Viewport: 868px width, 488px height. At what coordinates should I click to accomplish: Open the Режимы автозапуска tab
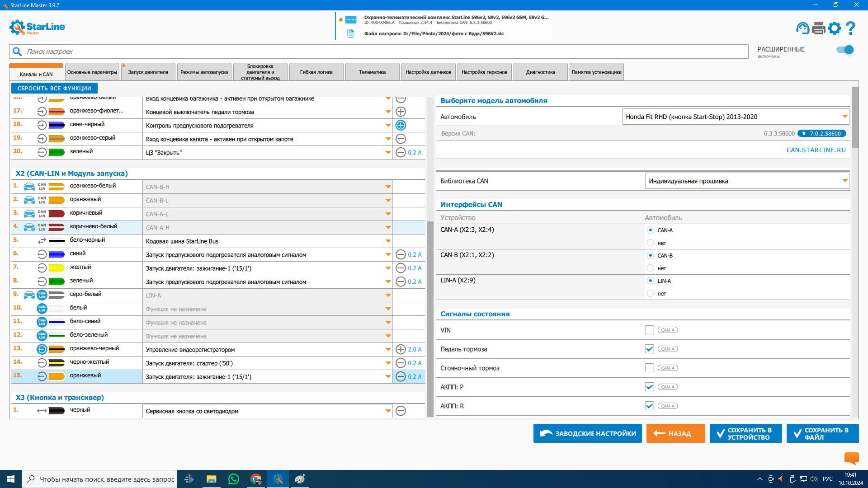(x=204, y=72)
